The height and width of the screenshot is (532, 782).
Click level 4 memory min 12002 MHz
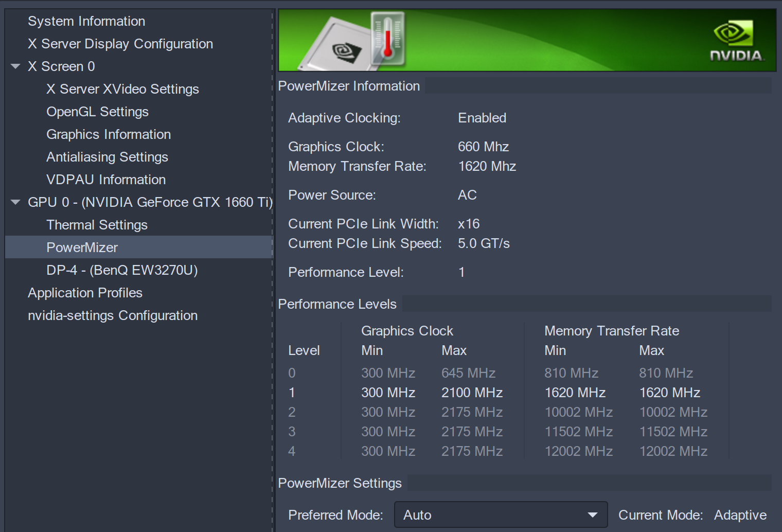578,451
